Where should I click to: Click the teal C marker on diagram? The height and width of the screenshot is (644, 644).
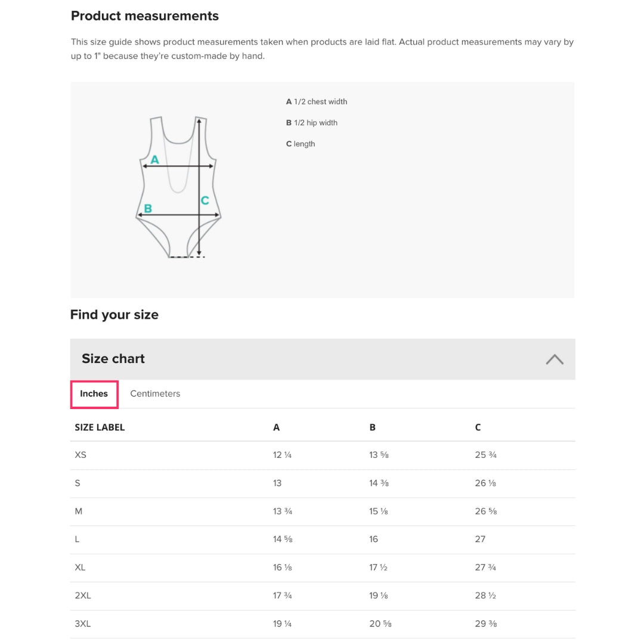(205, 200)
